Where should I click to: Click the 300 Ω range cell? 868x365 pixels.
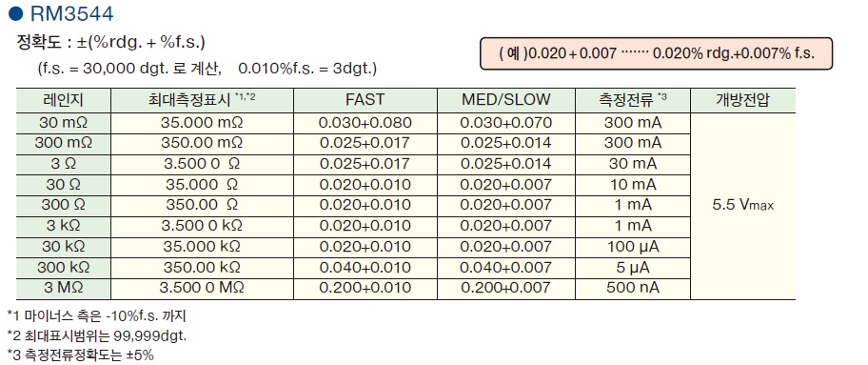pos(64,205)
